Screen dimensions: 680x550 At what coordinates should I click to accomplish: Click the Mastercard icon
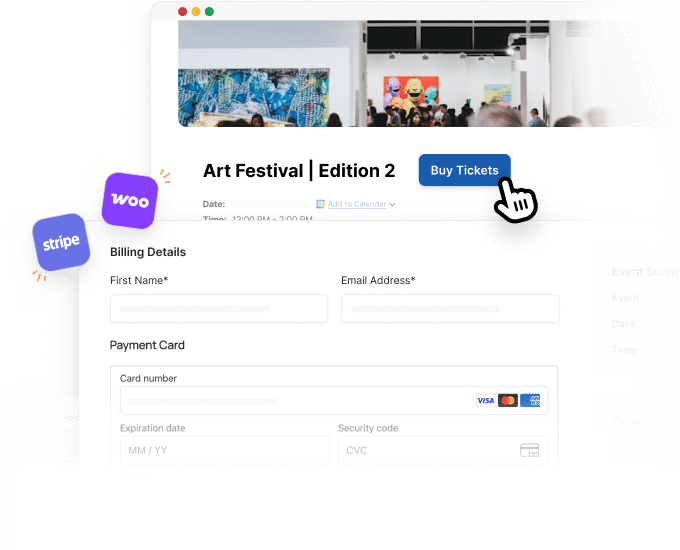[x=507, y=400]
